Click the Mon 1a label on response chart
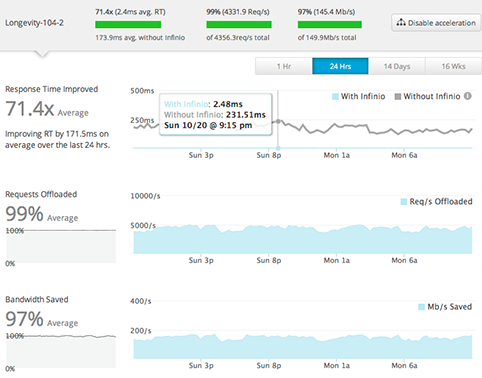Image resolution: width=482 pixels, height=378 pixels. pyautogui.click(x=337, y=155)
